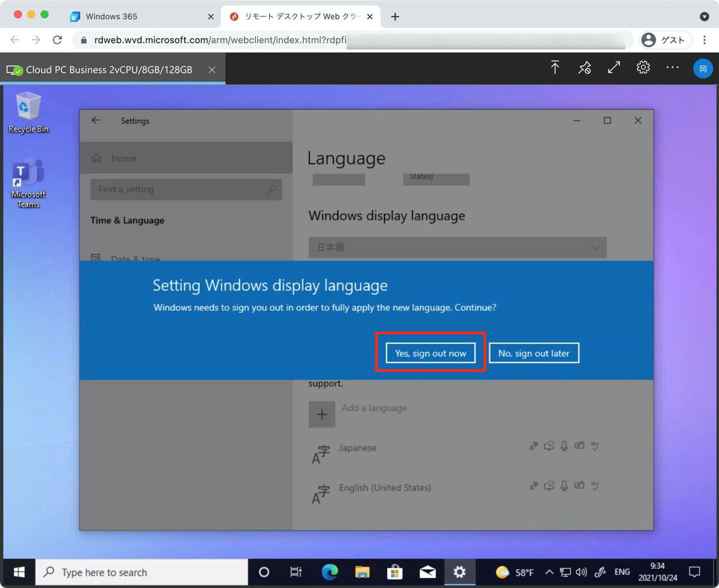The image size is (719, 588).
Task: Open the more options ellipsis menu
Action: (672, 68)
